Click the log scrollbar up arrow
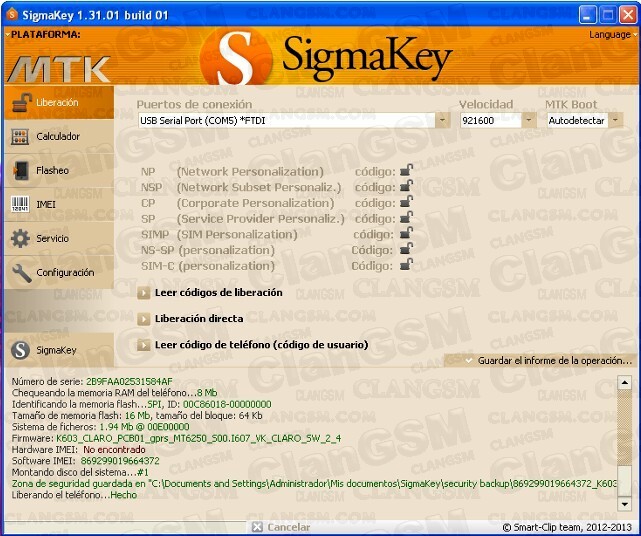This screenshot has height=536, width=641. coord(625,383)
